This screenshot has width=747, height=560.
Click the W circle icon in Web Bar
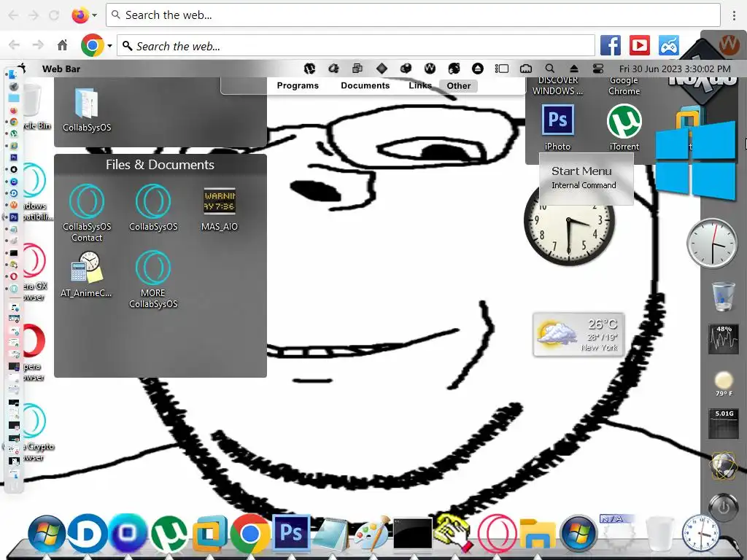click(430, 69)
